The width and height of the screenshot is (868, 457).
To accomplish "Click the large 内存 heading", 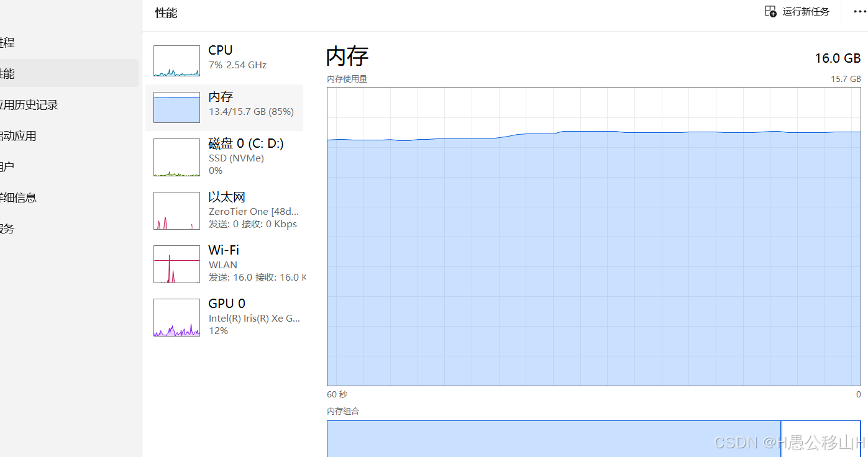I will [347, 56].
